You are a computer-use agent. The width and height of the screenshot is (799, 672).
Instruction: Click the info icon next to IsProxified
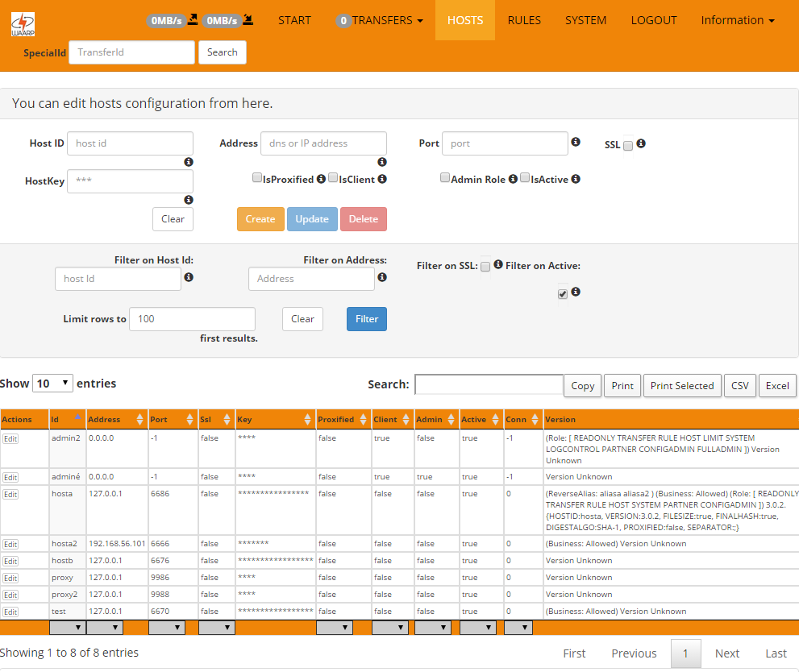coord(321,179)
